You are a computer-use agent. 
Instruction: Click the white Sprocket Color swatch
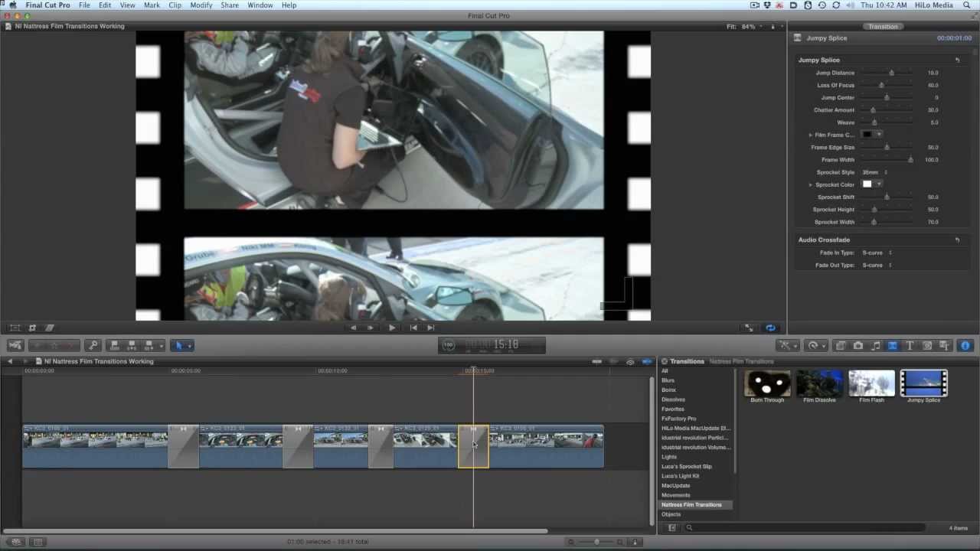(867, 184)
